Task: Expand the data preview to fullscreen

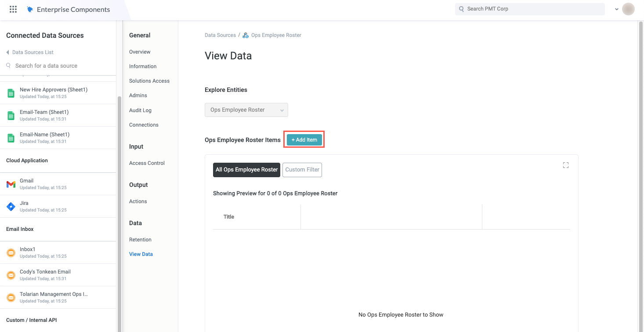Action: click(565, 165)
